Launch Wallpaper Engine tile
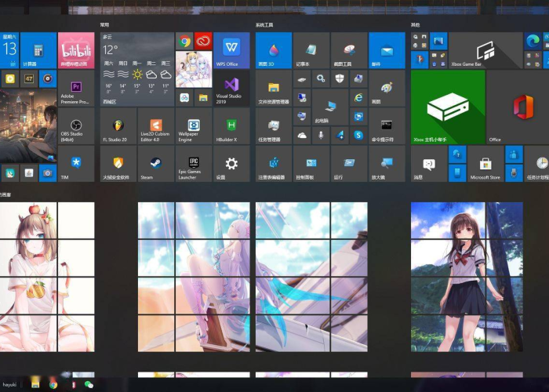Image resolution: width=549 pixels, height=392 pixels. click(x=194, y=126)
